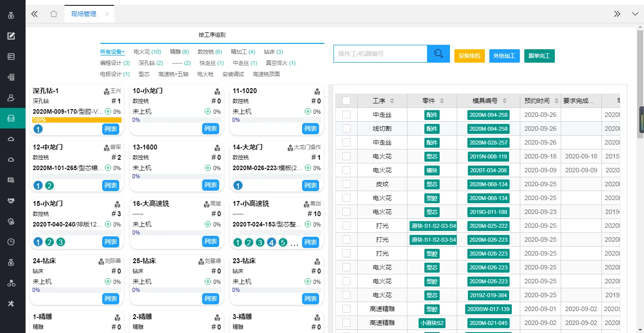Select the 电火花 (10) filter tab
Viewport: 644px width, 333px height.
(147, 52)
